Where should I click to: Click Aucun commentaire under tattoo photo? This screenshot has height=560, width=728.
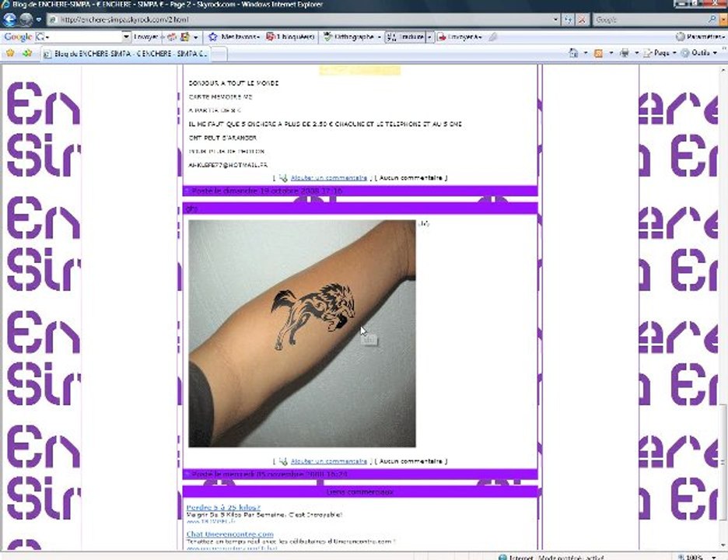click(x=411, y=461)
